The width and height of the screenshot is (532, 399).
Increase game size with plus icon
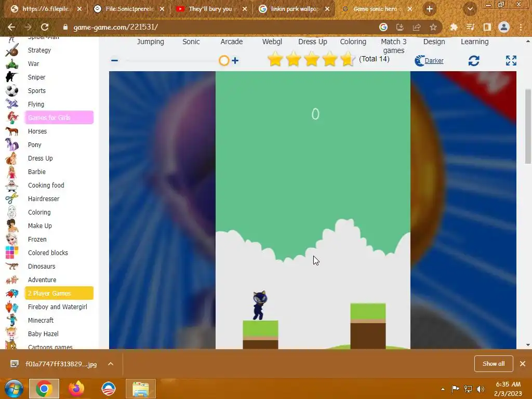click(235, 61)
